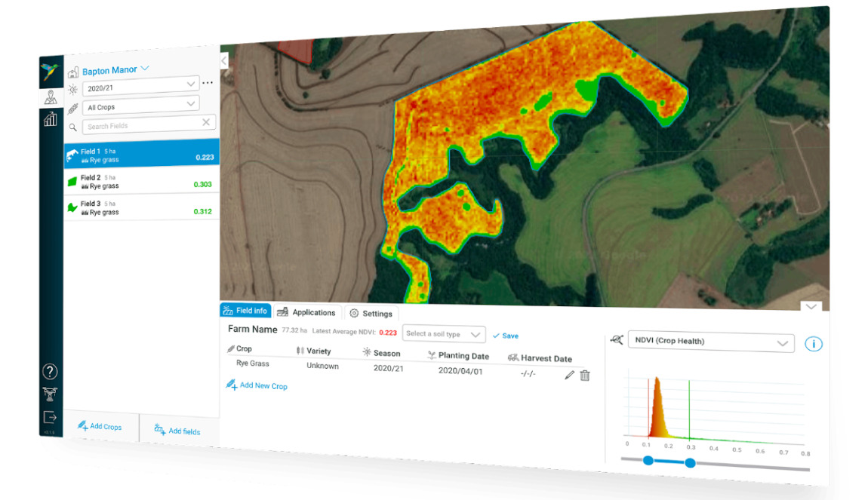Select Field 2 in the field list
Viewport: 868px width, 500px height.
coord(141,182)
